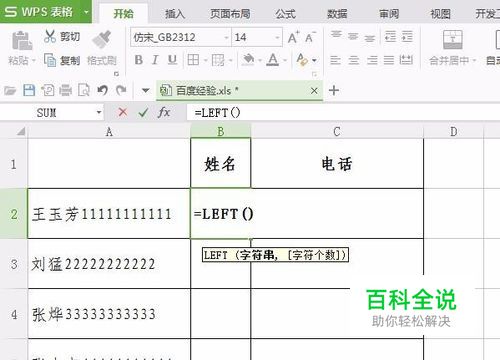
Task: Click the decrease indent icon
Action: coord(391,36)
